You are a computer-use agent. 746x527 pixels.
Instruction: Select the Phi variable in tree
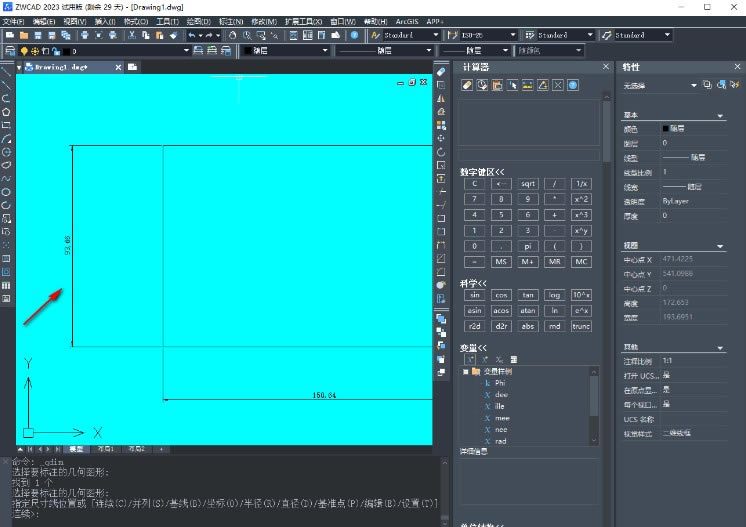pos(500,383)
